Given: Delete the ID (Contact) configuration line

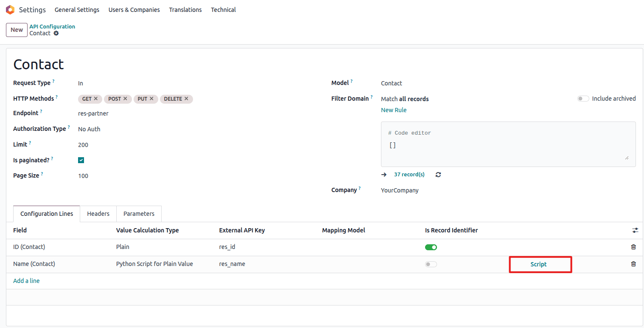Looking at the screenshot, I should coord(633,247).
